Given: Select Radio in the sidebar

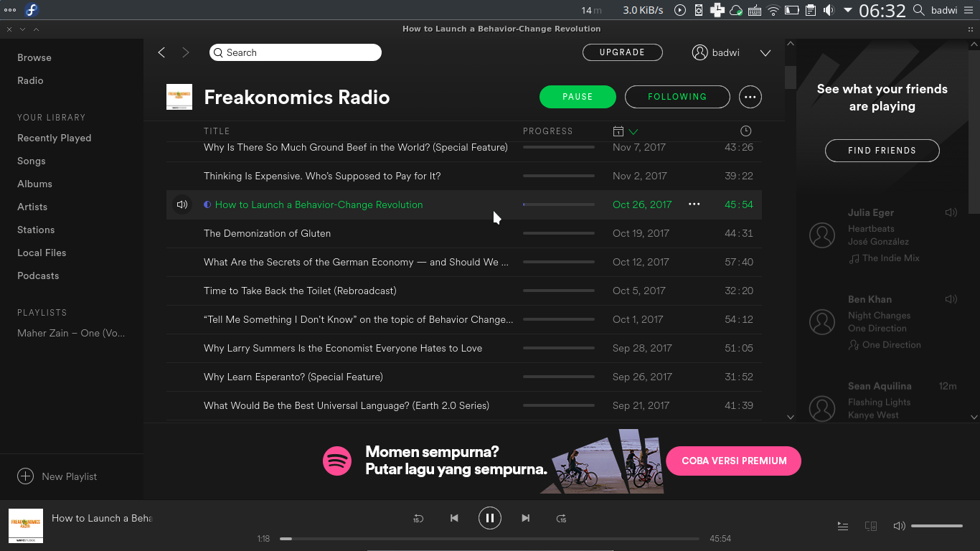Looking at the screenshot, I should tap(30, 80).
